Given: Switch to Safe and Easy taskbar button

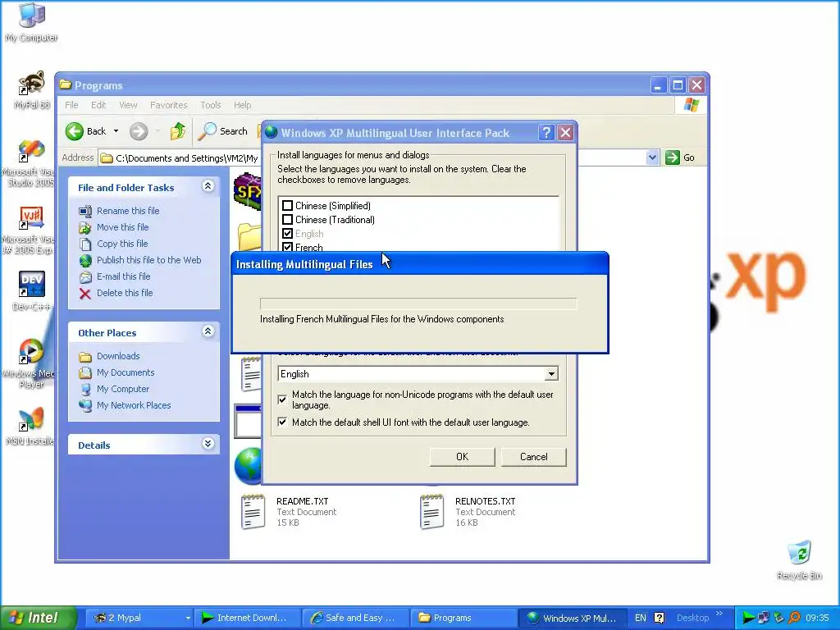Looking at the screenshot, I should [356, 619].
